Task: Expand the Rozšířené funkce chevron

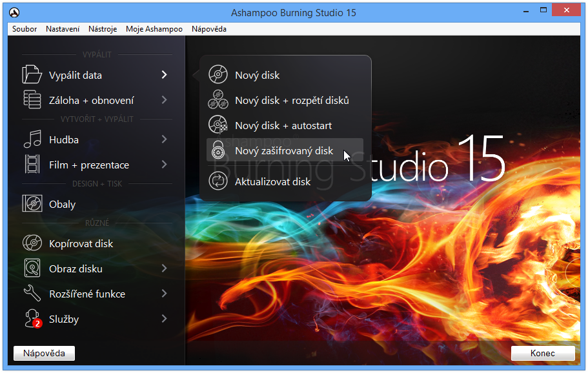Action: click(x=164, y=293)
